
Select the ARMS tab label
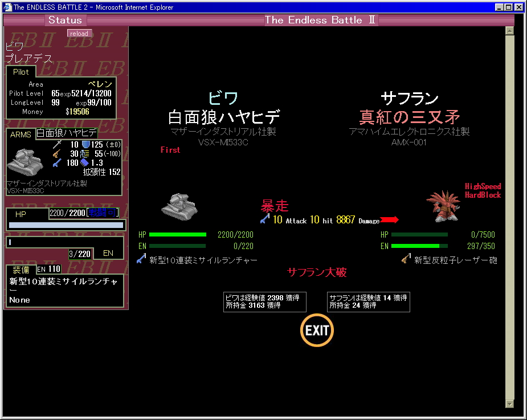21,134
